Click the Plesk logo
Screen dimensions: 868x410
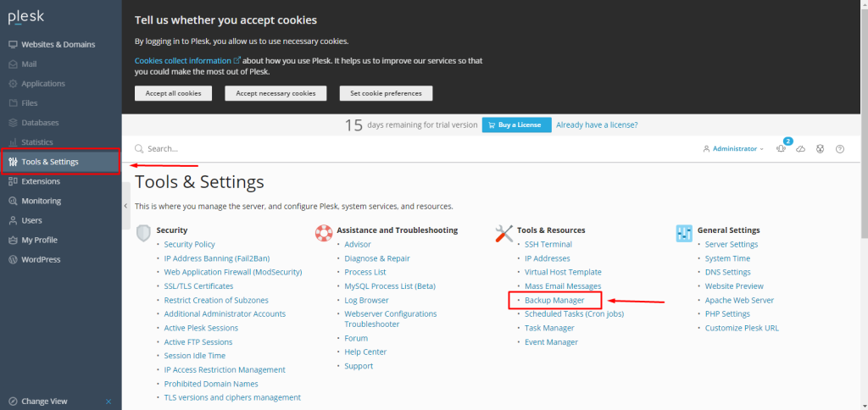tap(26, 18)
